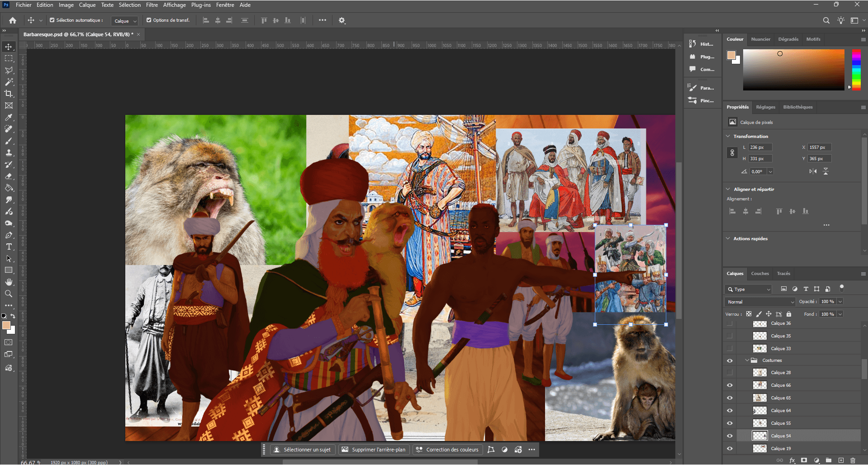
Task: Select the Eyedropper tool
Action: [x=9, y=117]
